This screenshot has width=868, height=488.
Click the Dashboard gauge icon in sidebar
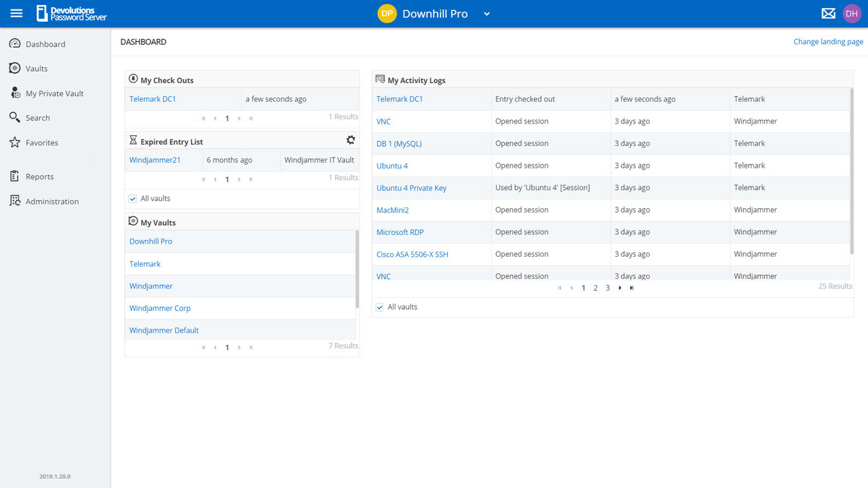[14, 44]
